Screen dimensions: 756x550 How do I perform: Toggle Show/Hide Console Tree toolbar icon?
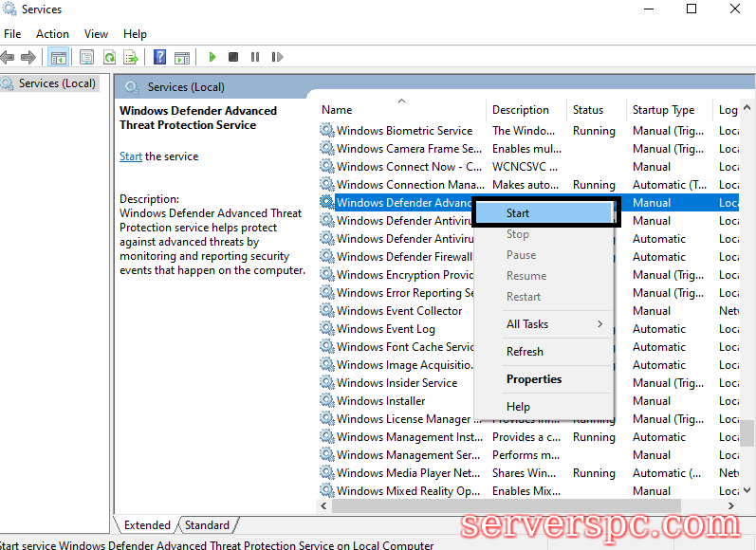pos(58,57)
